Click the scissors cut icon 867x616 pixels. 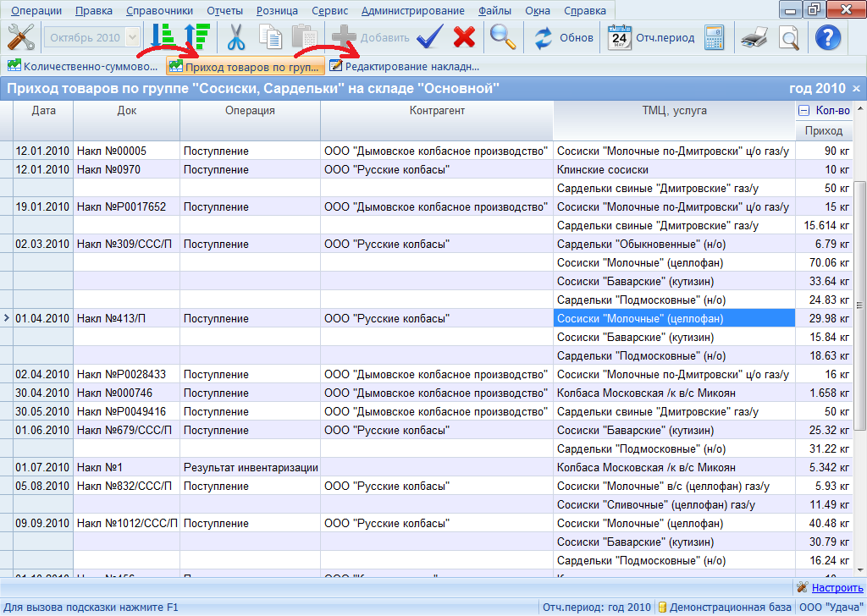[x=237, y=37]
